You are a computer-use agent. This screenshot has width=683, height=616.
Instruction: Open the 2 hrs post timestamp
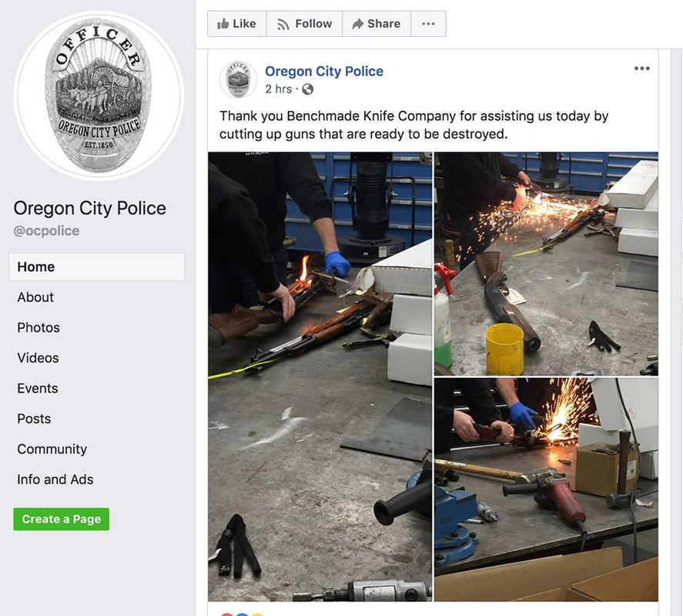coord(278,89)
